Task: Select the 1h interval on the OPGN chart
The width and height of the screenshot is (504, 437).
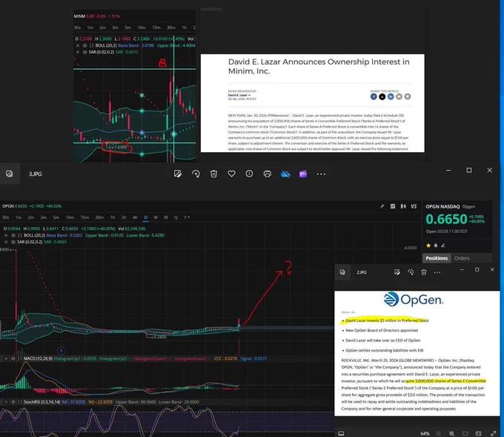Action: [x=113, y=217]
